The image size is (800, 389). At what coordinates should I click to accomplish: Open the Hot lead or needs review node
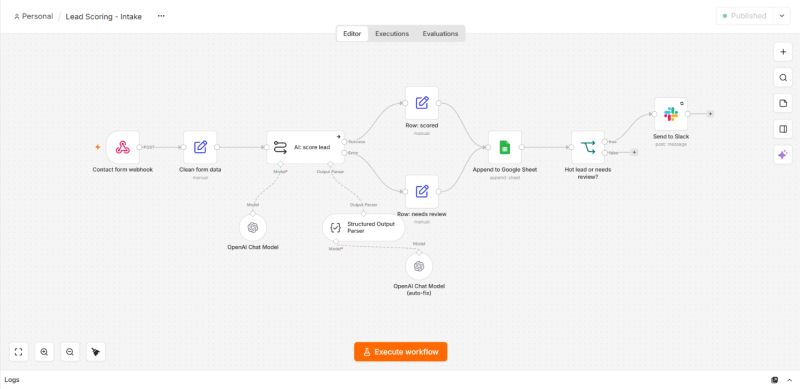point(588,148)
